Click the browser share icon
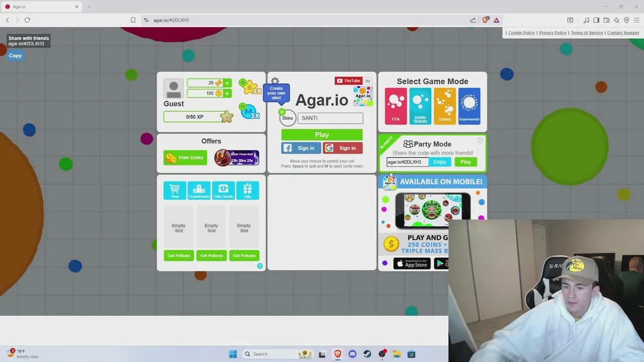Image resolution: width=644 pixels, height=362 pixels. 473,20
